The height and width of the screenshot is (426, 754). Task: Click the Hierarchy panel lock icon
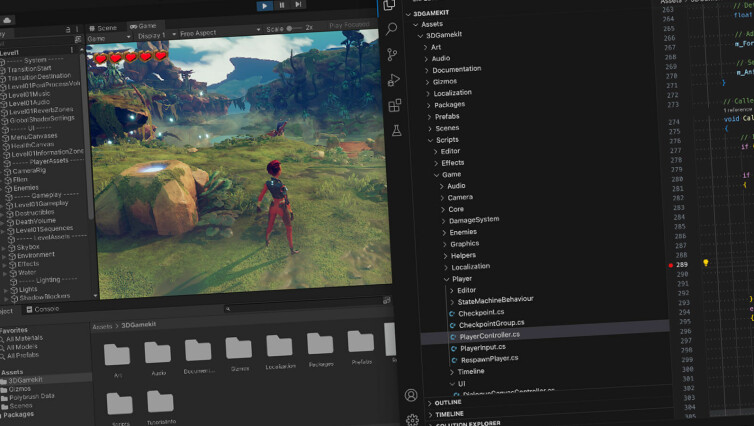point(68,30)
